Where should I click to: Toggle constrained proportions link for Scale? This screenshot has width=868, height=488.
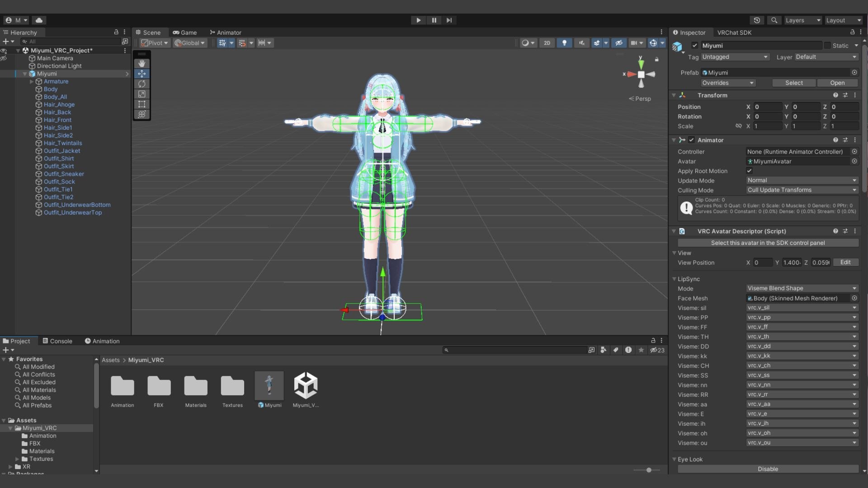click(738, 126)
